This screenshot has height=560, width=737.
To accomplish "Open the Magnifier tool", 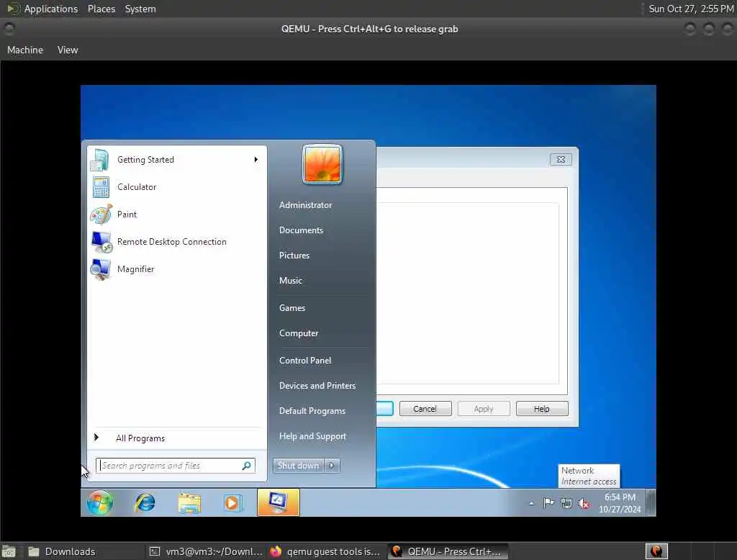I will click(x=176, y=269).
